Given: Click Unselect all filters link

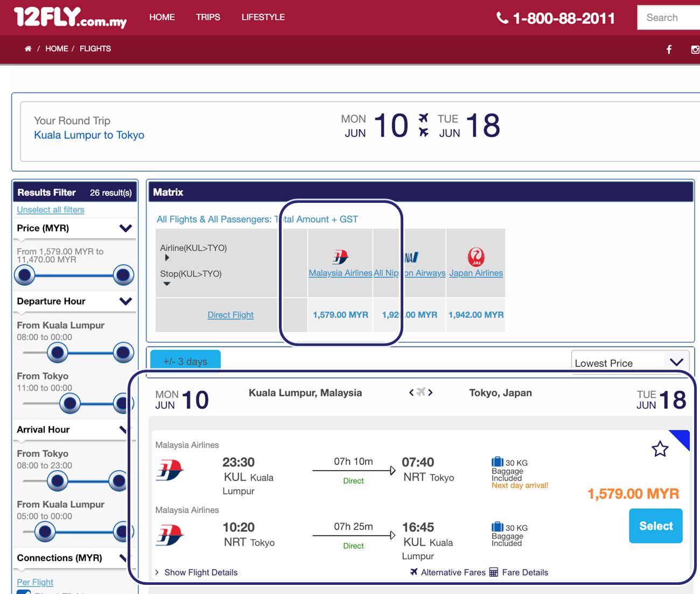Looking at the screenshot, I should [x=51, y=210].
